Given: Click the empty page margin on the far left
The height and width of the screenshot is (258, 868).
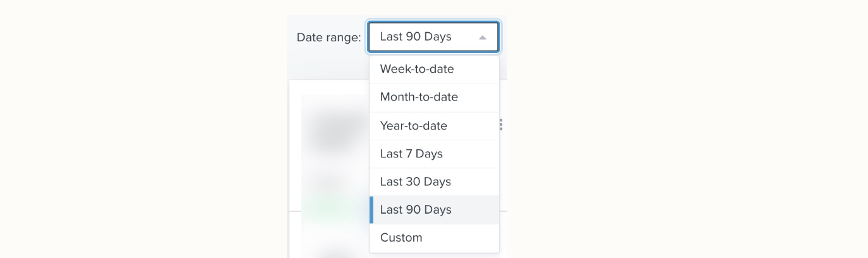Looking at the screenshot, I should [x=126, y=126].
